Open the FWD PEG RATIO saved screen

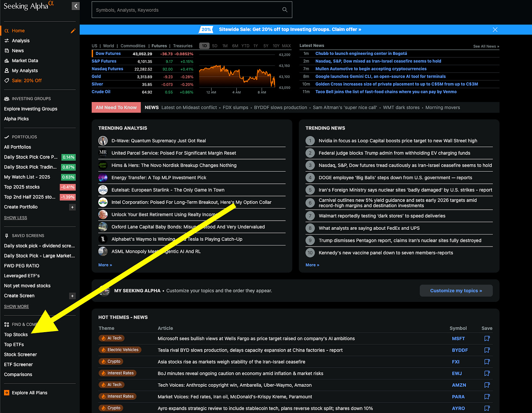tap(22, 266)
